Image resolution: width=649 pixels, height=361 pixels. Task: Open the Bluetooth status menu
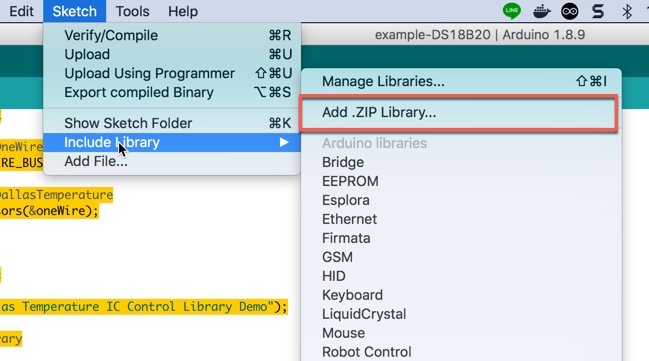[627, 12]
